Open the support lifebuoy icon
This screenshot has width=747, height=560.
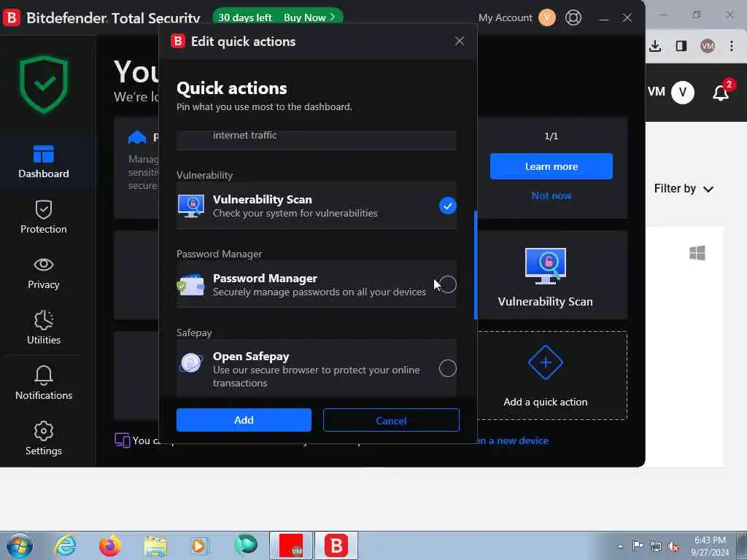point(573,17)
